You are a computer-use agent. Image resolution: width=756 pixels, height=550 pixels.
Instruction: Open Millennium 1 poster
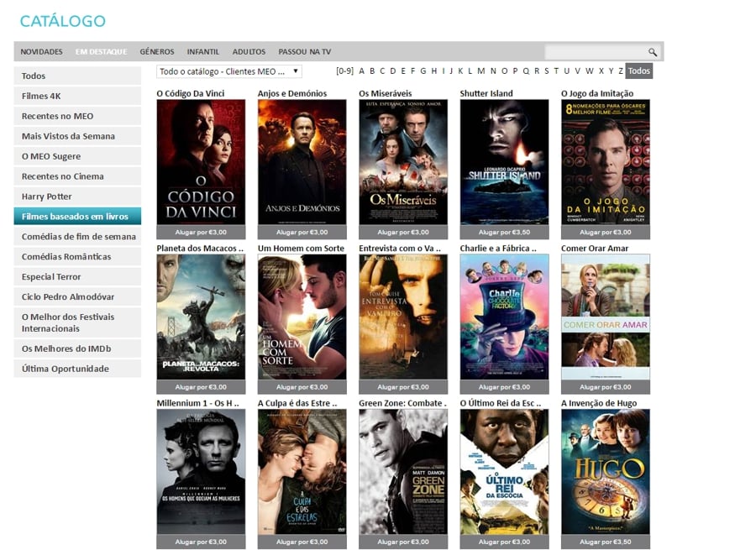point(201,471)
